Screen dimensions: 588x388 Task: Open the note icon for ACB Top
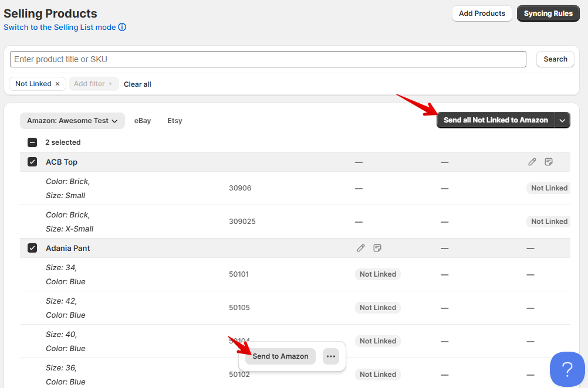point(549,162)
